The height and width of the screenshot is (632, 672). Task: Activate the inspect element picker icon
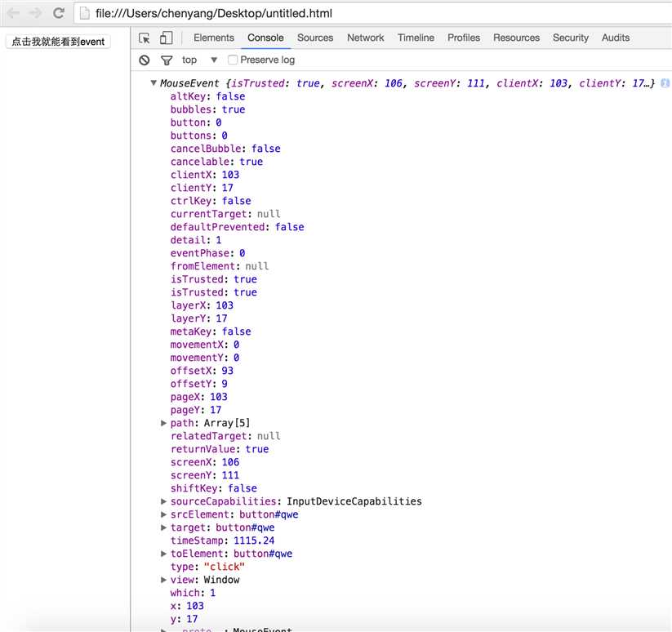click(x=145, y=38)
